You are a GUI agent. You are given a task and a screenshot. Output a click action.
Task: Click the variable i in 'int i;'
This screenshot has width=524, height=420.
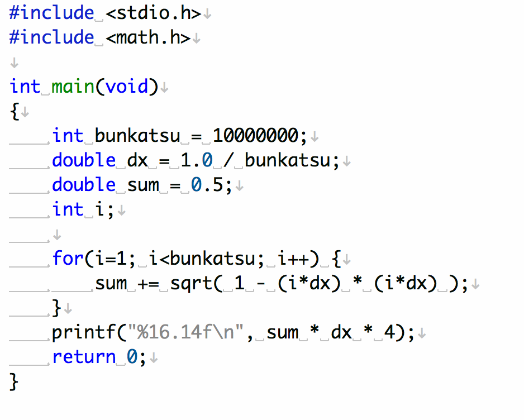click(101, 209)
